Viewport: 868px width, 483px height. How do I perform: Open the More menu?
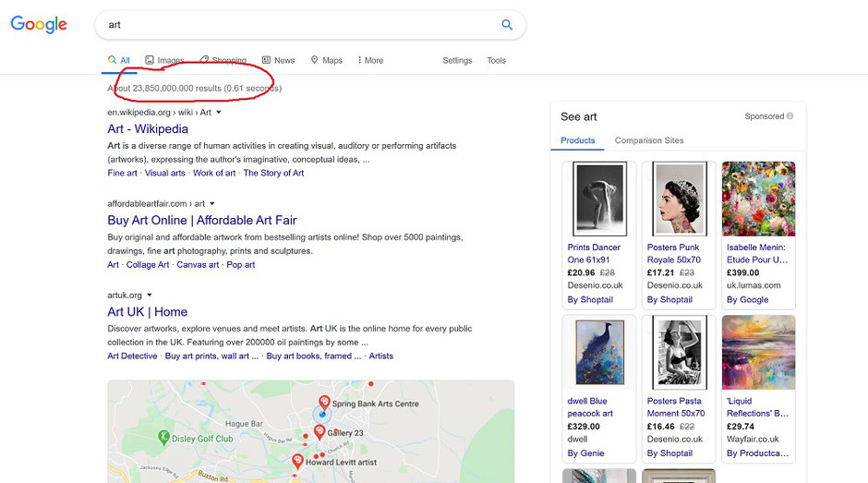click(x=370, y=60)
